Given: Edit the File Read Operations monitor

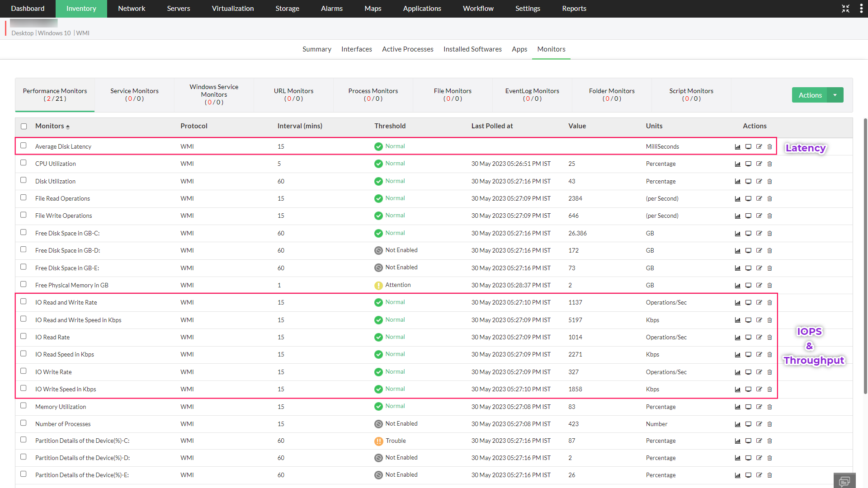Looking at the screenshot, I should pos(759,199).
